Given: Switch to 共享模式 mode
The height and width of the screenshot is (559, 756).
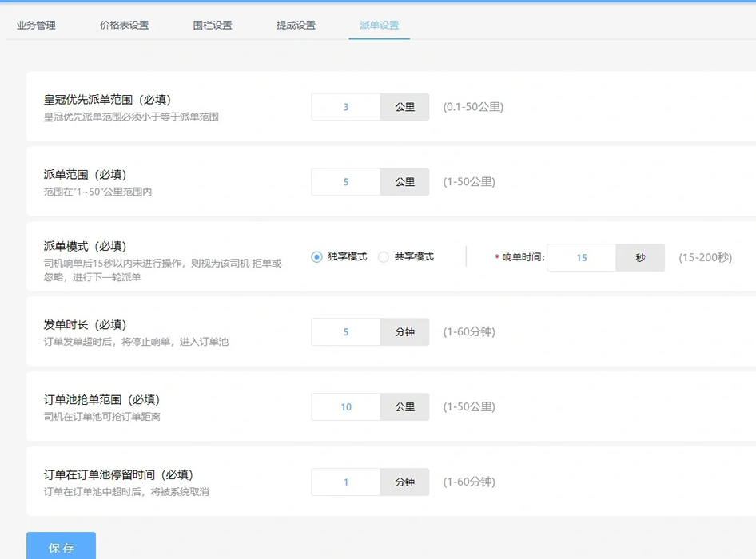Looking at the screenshot, I should click(383, 257).
